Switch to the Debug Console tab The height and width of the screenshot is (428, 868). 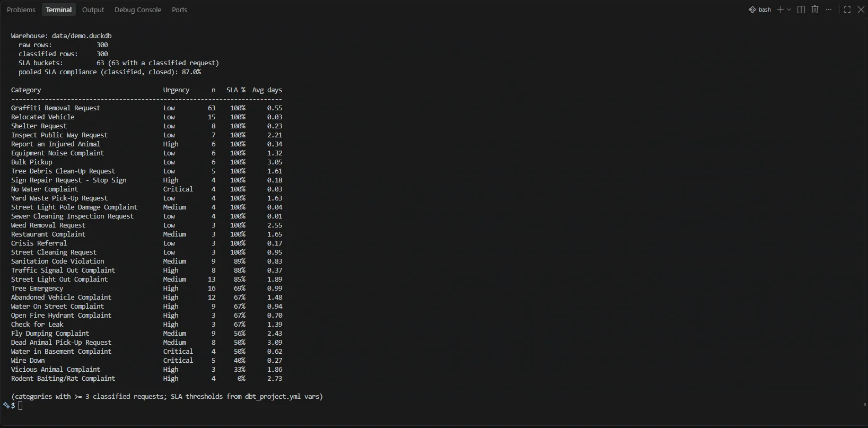pyautogui.click(x=138, y=10)
